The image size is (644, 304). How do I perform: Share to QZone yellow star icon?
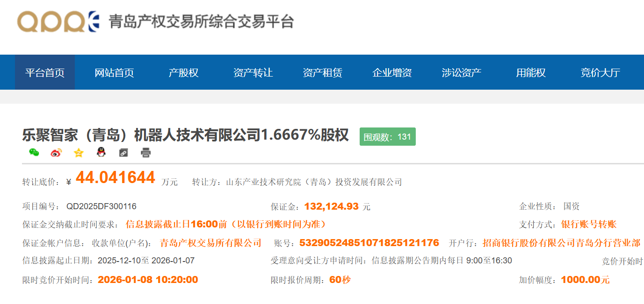[79, 153]
